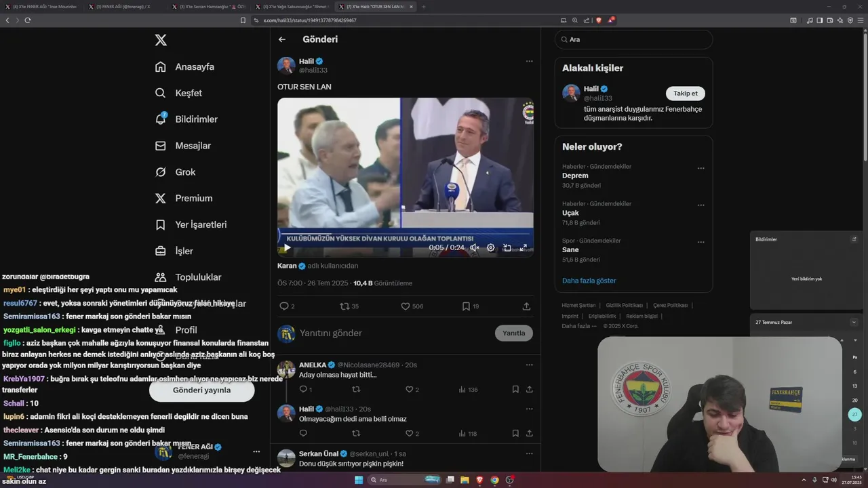Image resolution: width=868 pixels, height=488 pixels.
Task: Open Anasayfa from the sidebar
Action: tap(185, 66)
